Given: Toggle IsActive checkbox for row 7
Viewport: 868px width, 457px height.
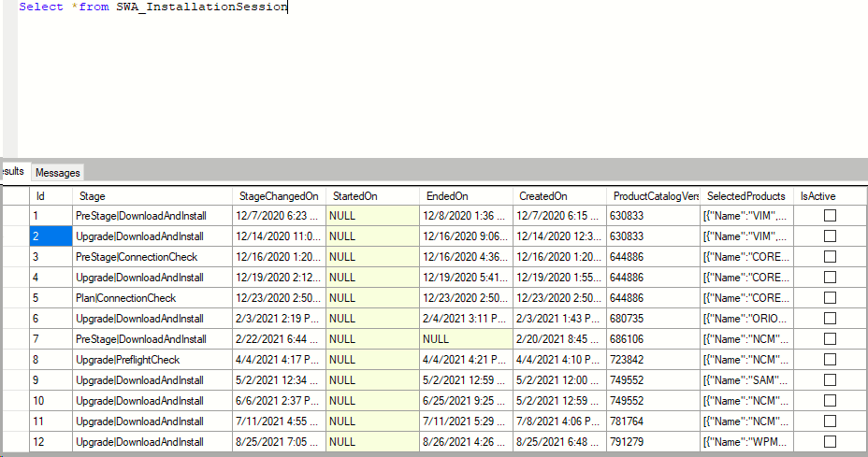Looking at the screenshot, I should (830, 339).
